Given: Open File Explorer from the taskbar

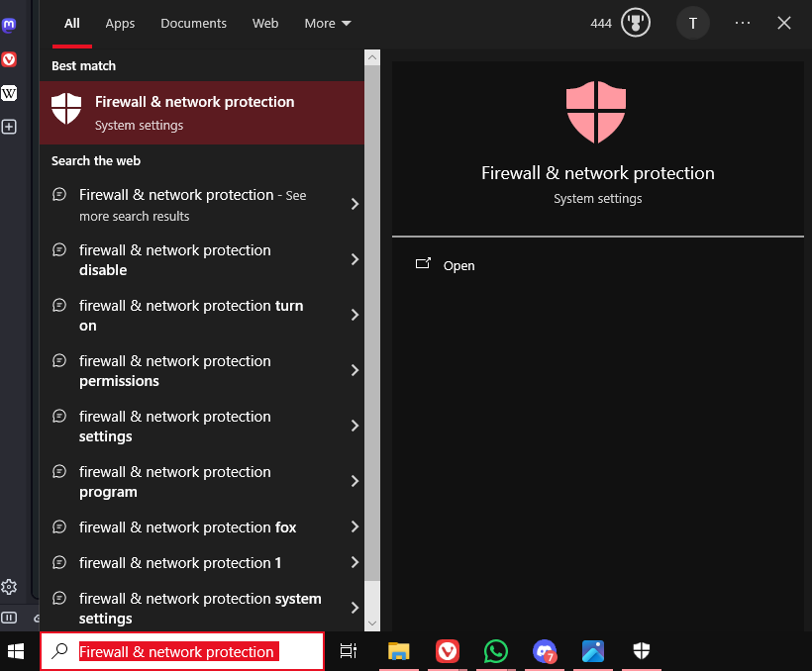Looking at the screenshot, I should [x=398, y=651].
